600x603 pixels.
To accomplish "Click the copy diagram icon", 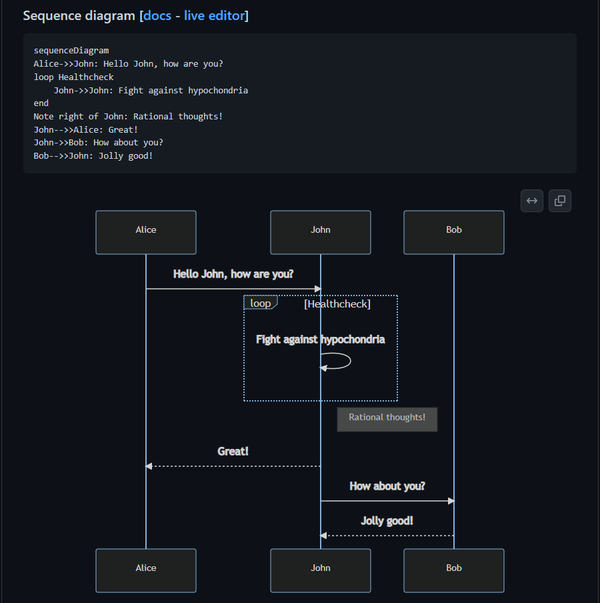I will pyautogui.click(x=560, y=201).
